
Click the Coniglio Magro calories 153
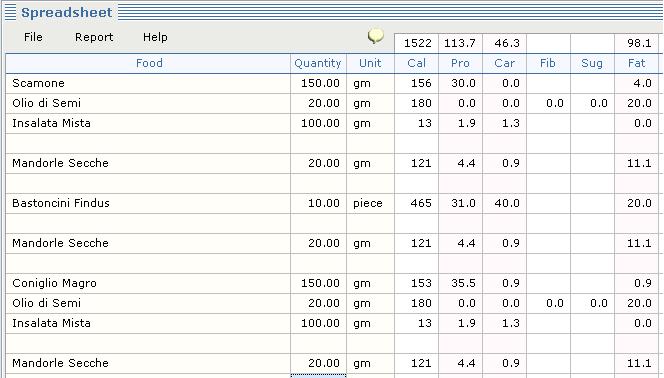tap(416, 283)
